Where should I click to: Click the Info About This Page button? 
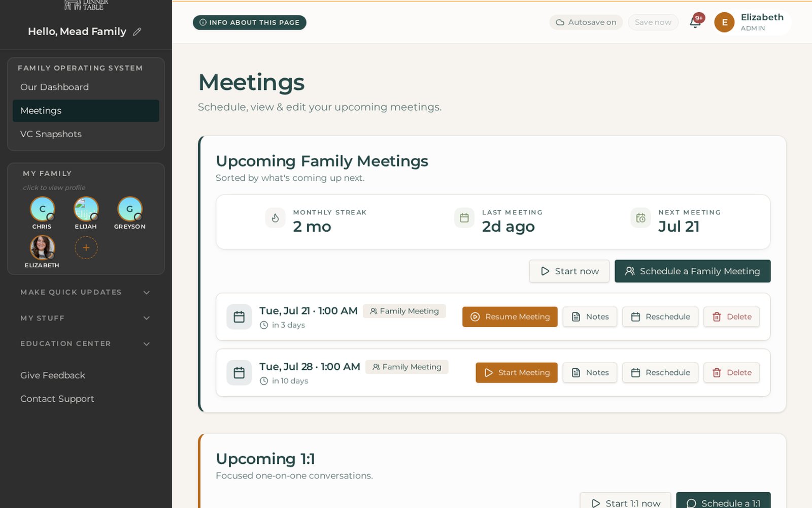click(250, 22)
